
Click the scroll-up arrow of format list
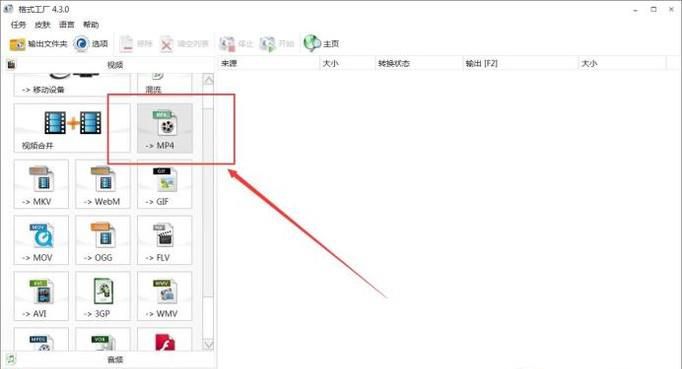point(208,80)
